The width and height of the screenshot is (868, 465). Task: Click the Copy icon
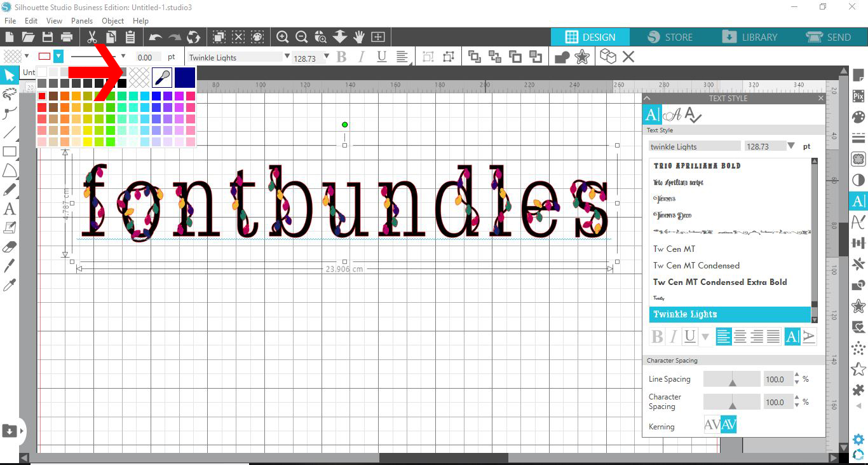click(x=111, y=37)
